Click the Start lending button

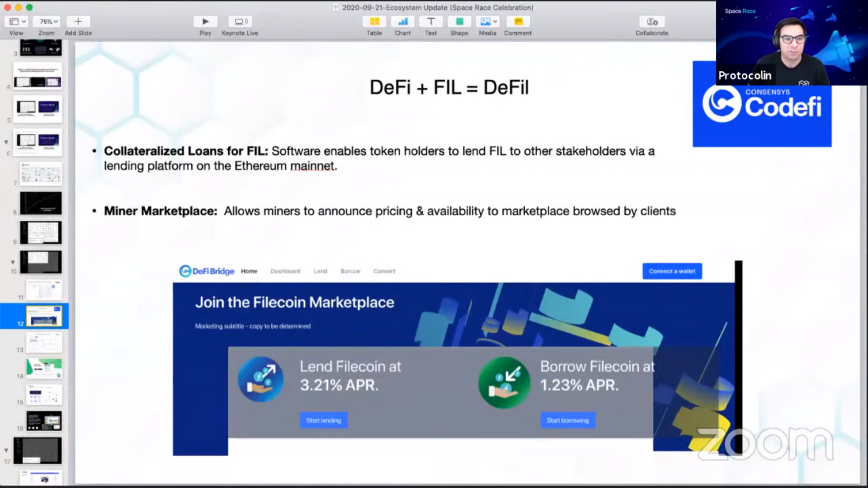[x=323, y=420]
